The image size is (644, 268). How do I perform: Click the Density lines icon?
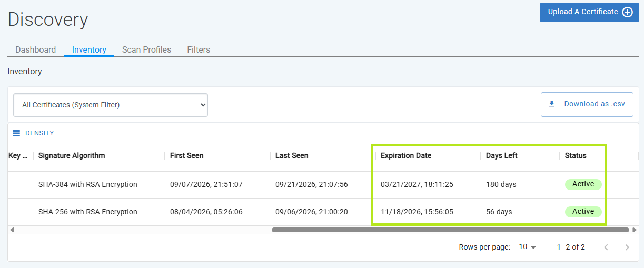click(16, 133)
